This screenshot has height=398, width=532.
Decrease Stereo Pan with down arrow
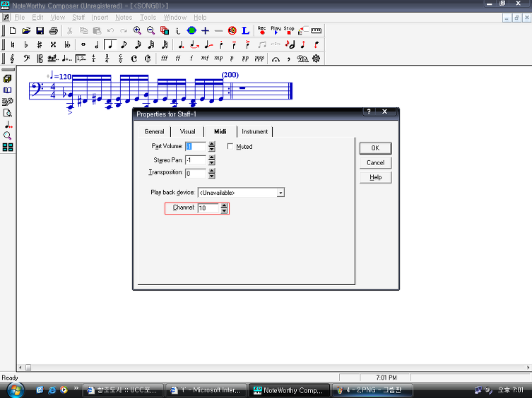tap(212, 162)
